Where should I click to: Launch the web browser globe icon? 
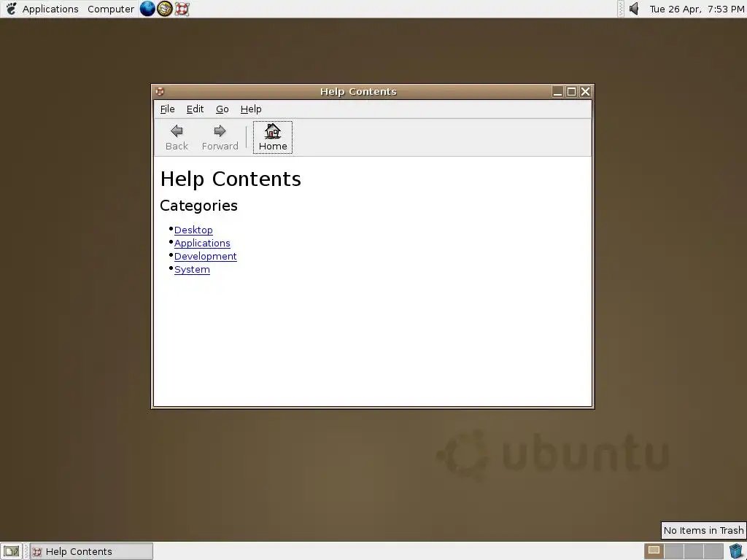click(147, 9)
